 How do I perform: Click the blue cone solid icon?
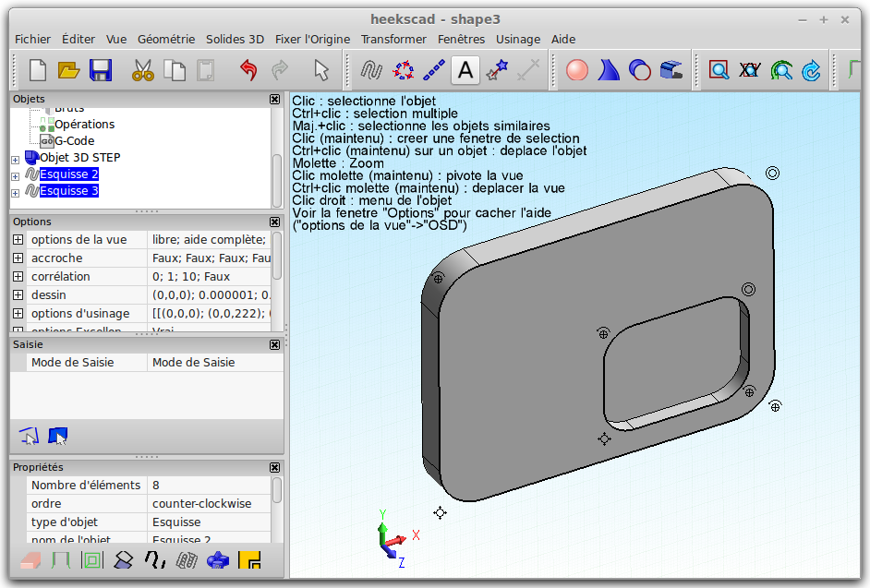pyautogui.click(x=609, y=70)
